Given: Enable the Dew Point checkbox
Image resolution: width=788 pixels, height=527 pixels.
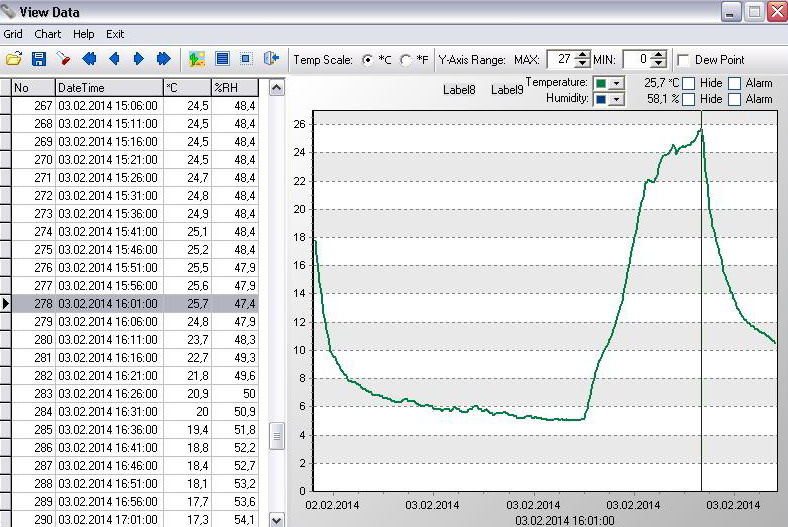Looking at the screenshot, I should [684, 60].
